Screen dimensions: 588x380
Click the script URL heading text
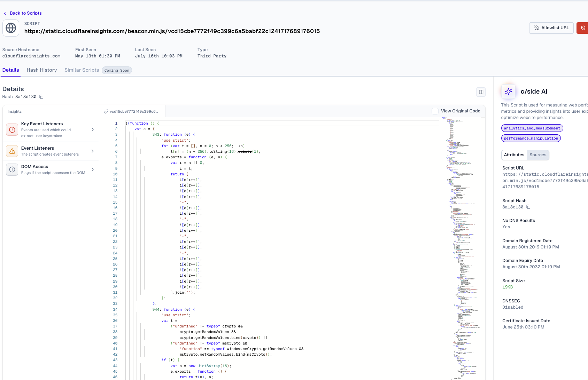(172, 31)
